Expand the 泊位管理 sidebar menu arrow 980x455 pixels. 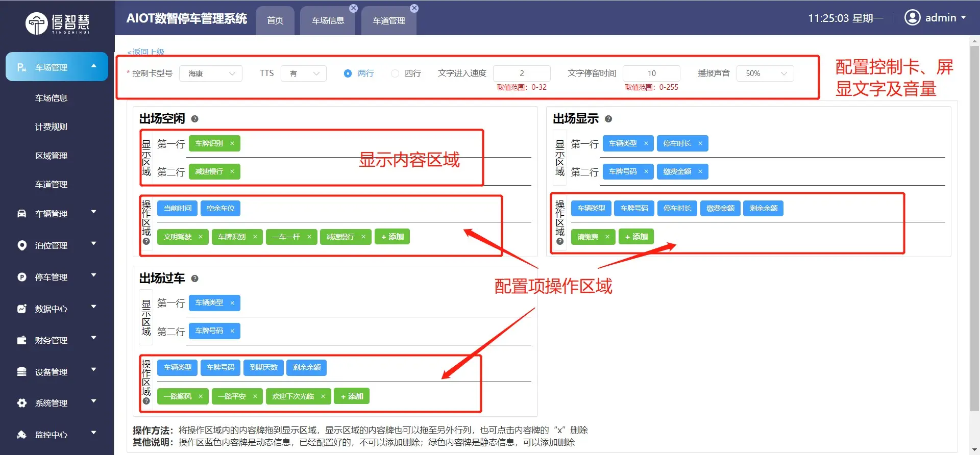[94, 244]
